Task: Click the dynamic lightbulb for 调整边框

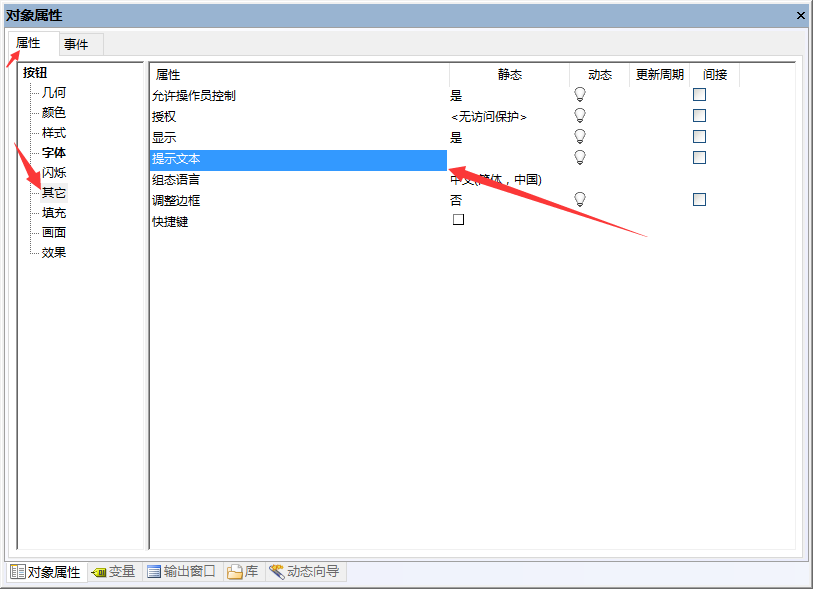Action: (x=579, y=200)
